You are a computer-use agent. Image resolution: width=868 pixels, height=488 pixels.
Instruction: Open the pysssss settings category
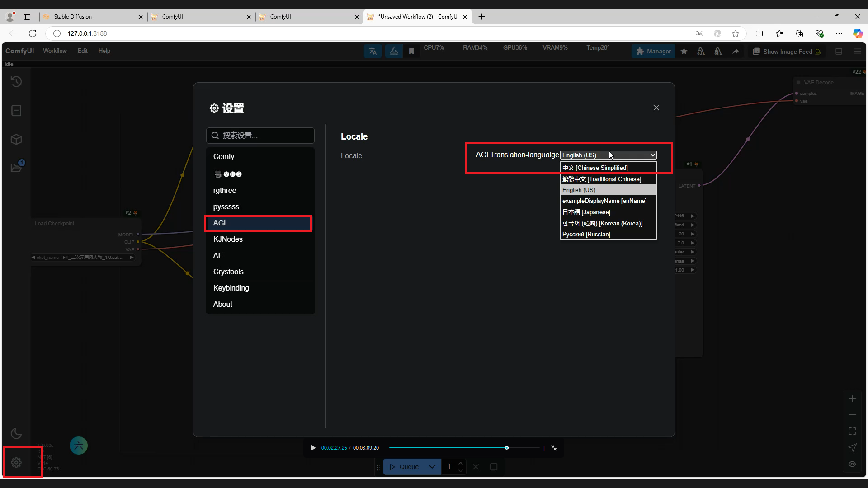click(260, 207)
